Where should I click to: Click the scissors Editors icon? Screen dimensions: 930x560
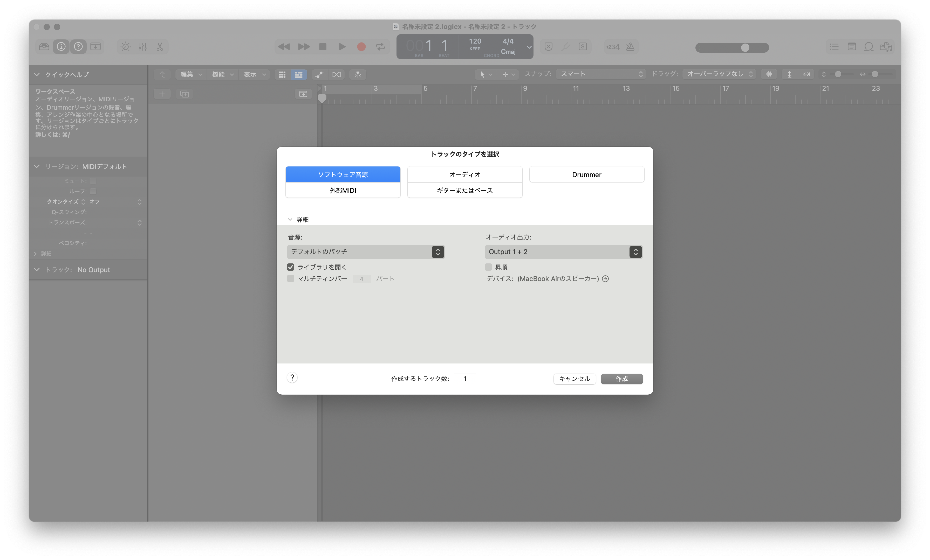(x=160, y=47)
